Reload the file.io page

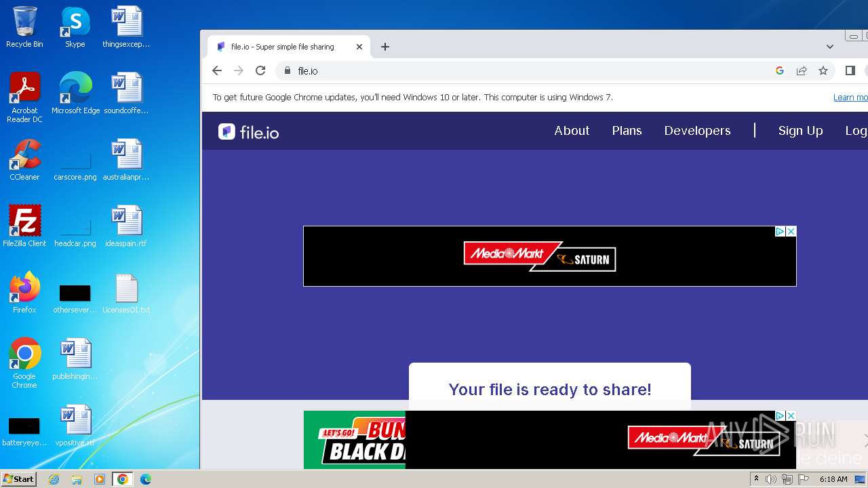pyautogui.click(x=260, y=70)
